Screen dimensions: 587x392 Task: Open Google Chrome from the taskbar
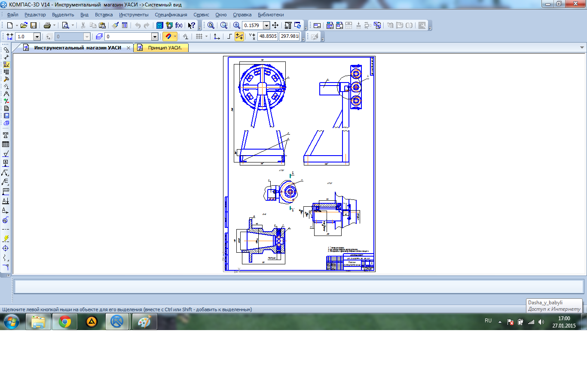[x=65, y=322]
